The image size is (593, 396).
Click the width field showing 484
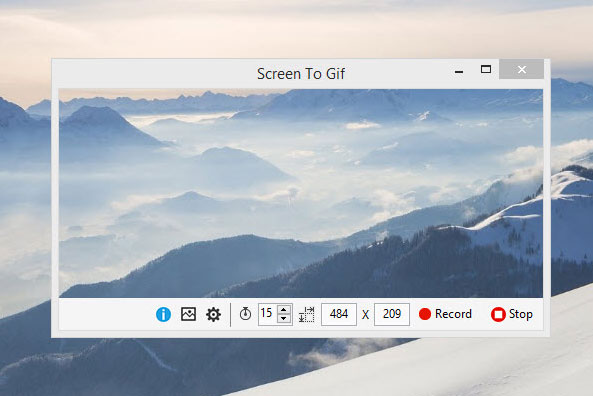pyautogui.click(x=339, y=314)
